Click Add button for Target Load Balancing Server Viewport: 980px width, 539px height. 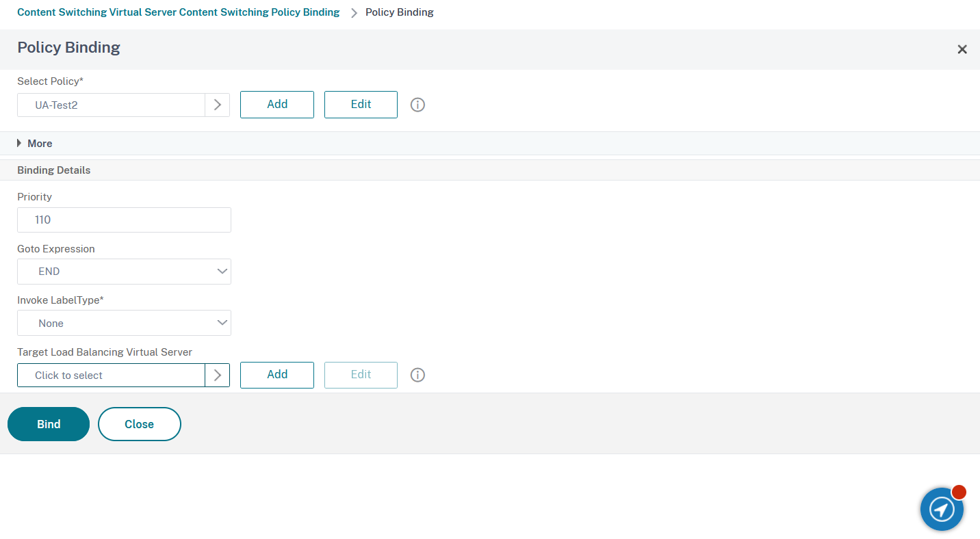pos(277,375)
